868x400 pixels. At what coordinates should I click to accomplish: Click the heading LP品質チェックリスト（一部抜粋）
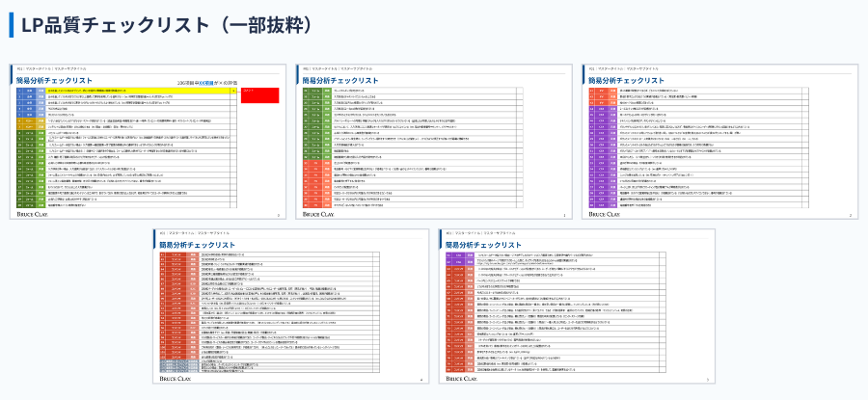tap(168, 25)
